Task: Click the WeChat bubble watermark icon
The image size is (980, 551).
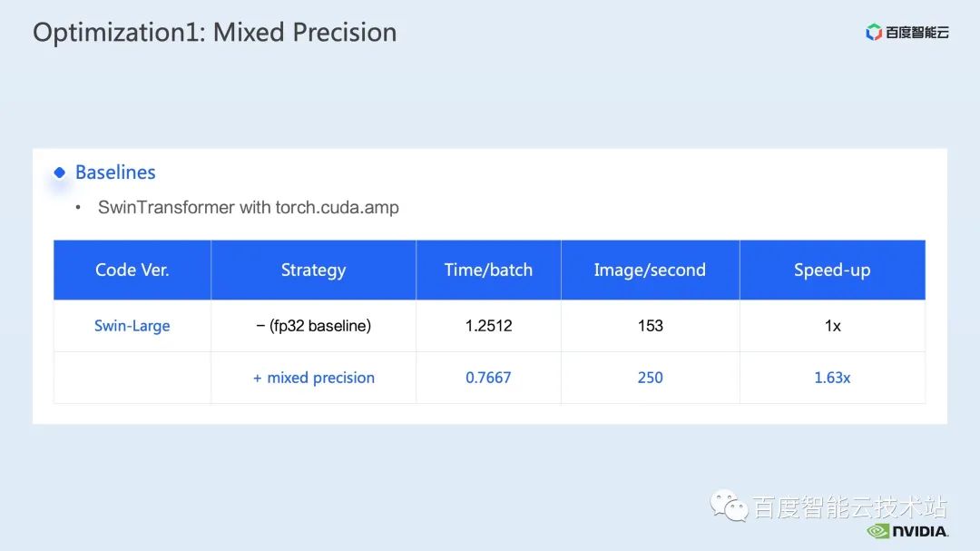Action: click(729, 506)
